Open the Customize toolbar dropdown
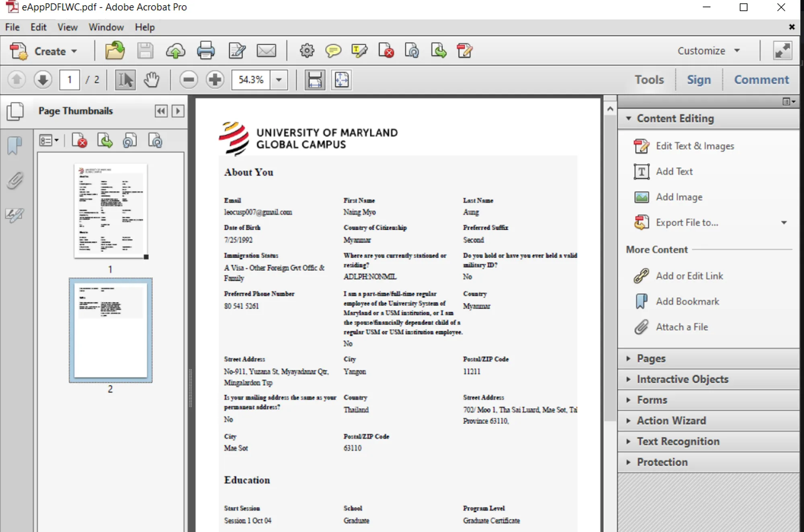Viewport: 804px width, 532px height. (x=708, y=51)
